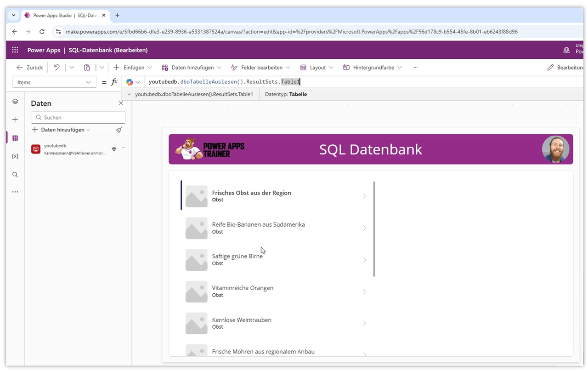
Task: Click the Copilot icon in formula bar
Action: [x=130, y=82]
